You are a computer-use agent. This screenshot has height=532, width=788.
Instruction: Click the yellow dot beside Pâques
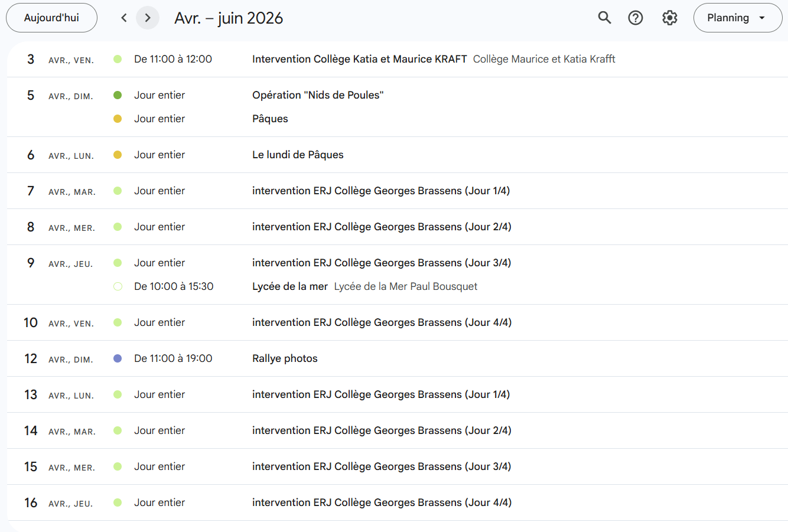(x=118, y=119)
